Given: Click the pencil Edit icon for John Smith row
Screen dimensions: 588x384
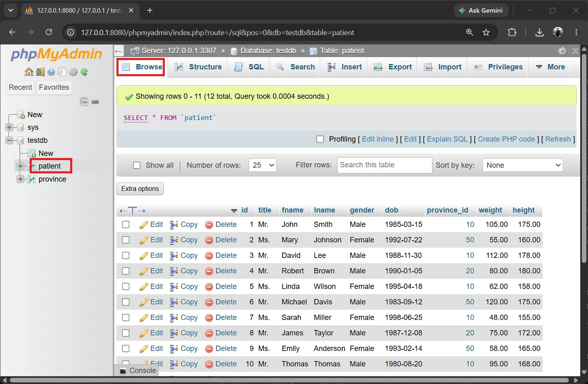Looking at the screenshot, I should [144, 225].
